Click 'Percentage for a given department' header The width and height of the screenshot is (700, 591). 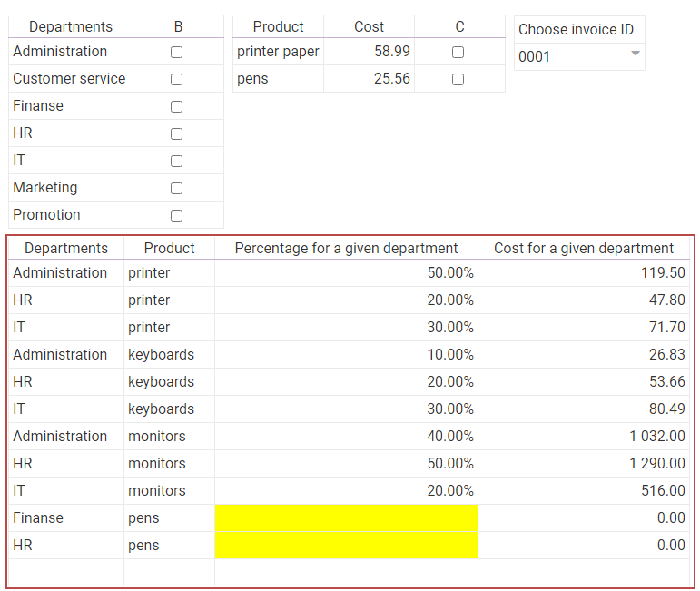tap(347, 248)
